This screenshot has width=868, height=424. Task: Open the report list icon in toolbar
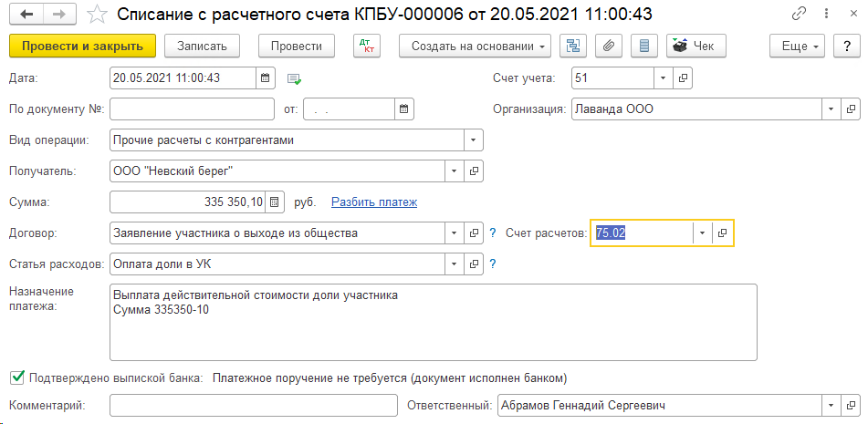point(643,46)
